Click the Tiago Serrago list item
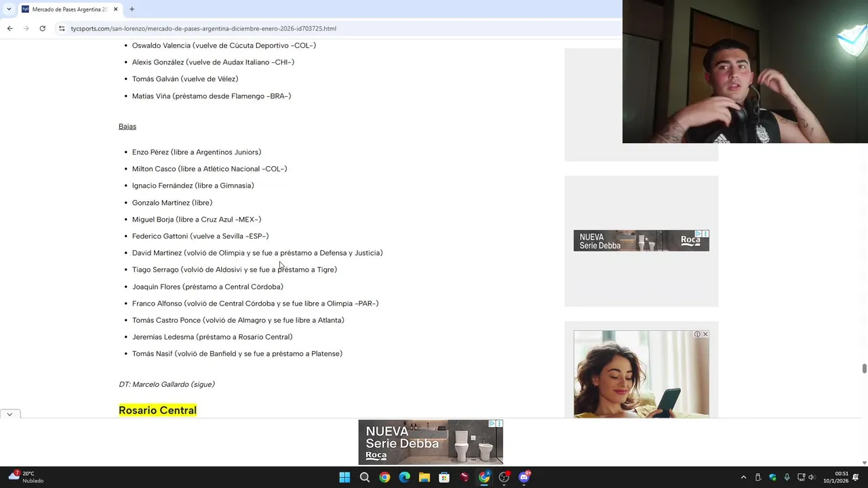Viewport: 868px width, 488px height. pyautogui.click(x=235, y=270)
